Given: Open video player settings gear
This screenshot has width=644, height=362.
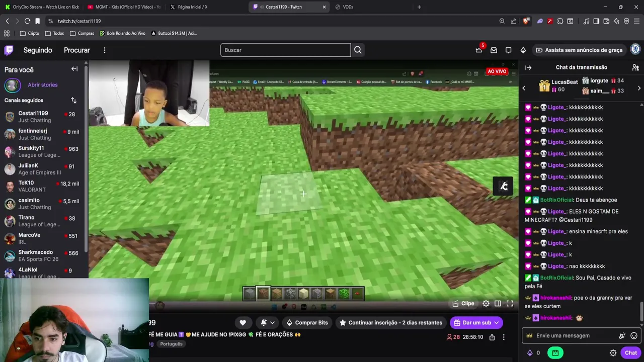Looking at the screenshot, I should click(x=486, y=304).
